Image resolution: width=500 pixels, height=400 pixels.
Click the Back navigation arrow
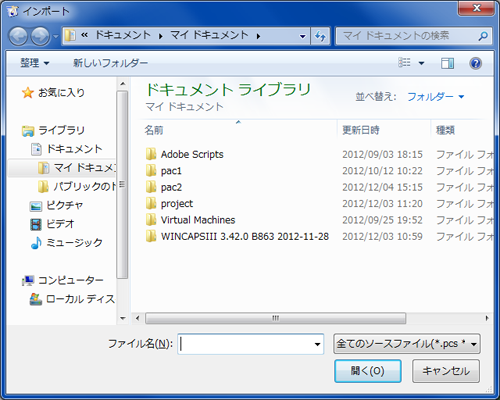19,36
